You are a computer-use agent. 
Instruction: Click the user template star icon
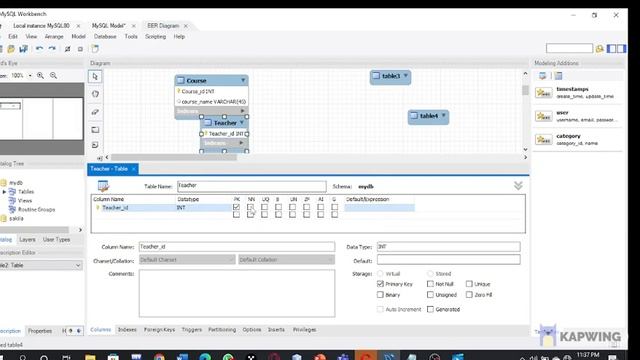(543, 116)
